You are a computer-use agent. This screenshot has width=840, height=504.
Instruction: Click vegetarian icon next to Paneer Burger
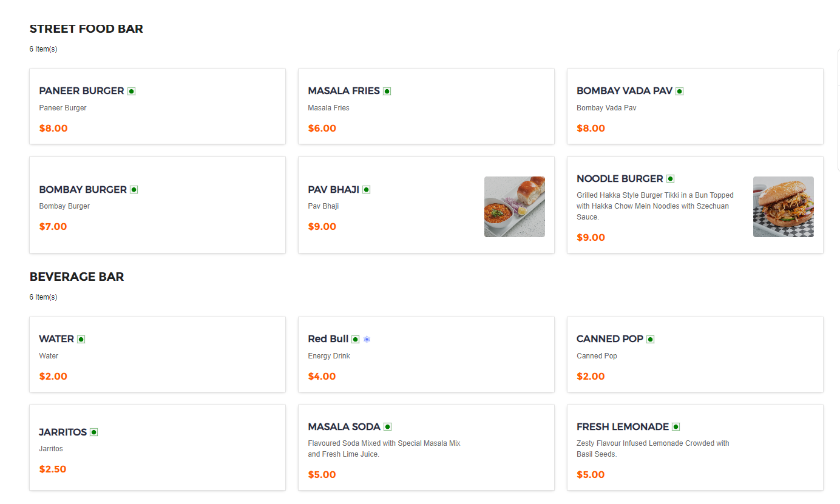pyautogui.click(x=132, y=91)
